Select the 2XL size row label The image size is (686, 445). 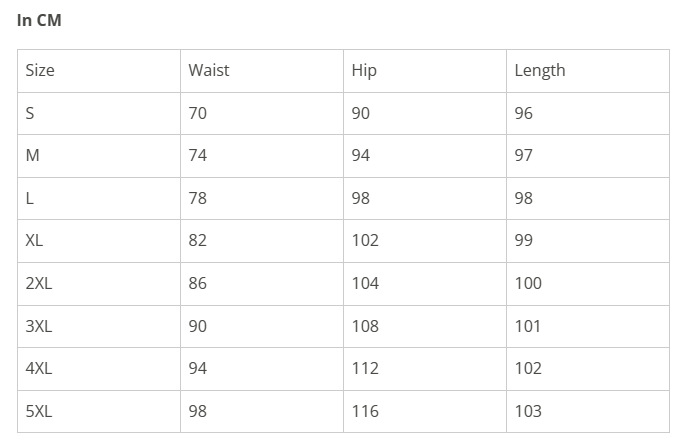point(39,283)
